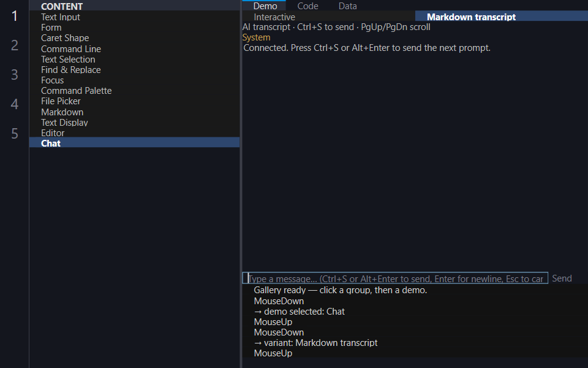The width and height of the screenshot is (588, 368).
Task: Open the Caret Shape demo
Action: tap(134, 38)
